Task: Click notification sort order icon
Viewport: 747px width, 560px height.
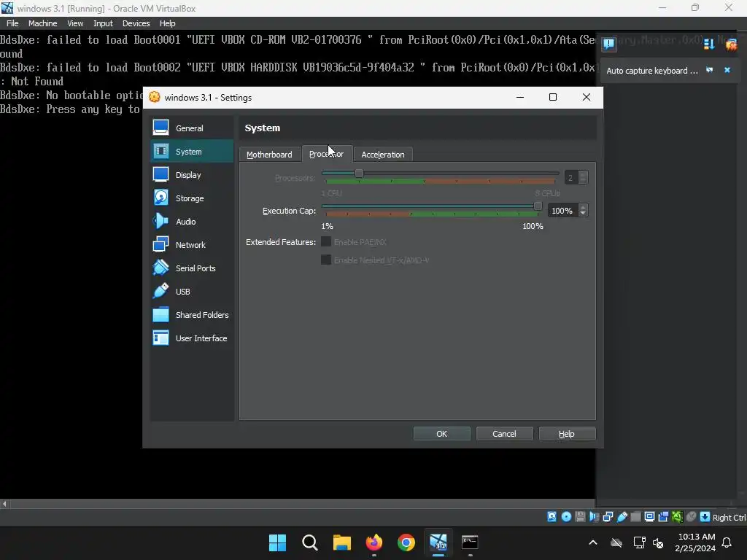Action: (x=709, y=44)
